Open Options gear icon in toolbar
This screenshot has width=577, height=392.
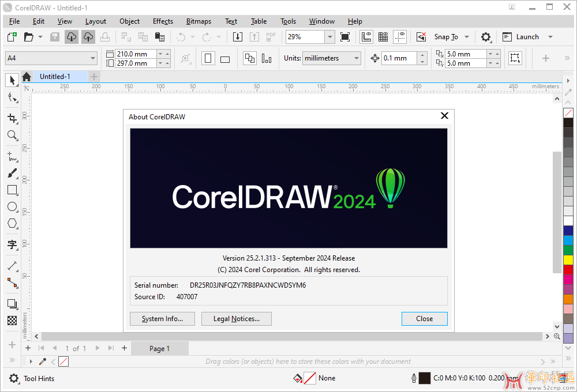click(x=486, y=37)
